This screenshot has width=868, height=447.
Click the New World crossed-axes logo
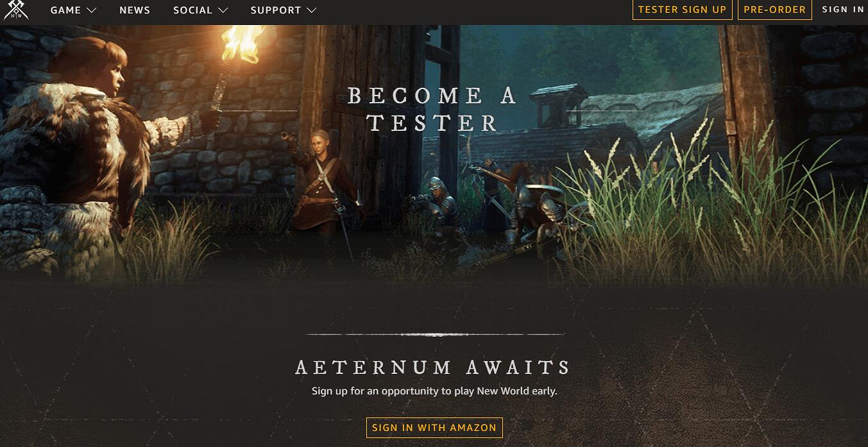pos(15,10)
